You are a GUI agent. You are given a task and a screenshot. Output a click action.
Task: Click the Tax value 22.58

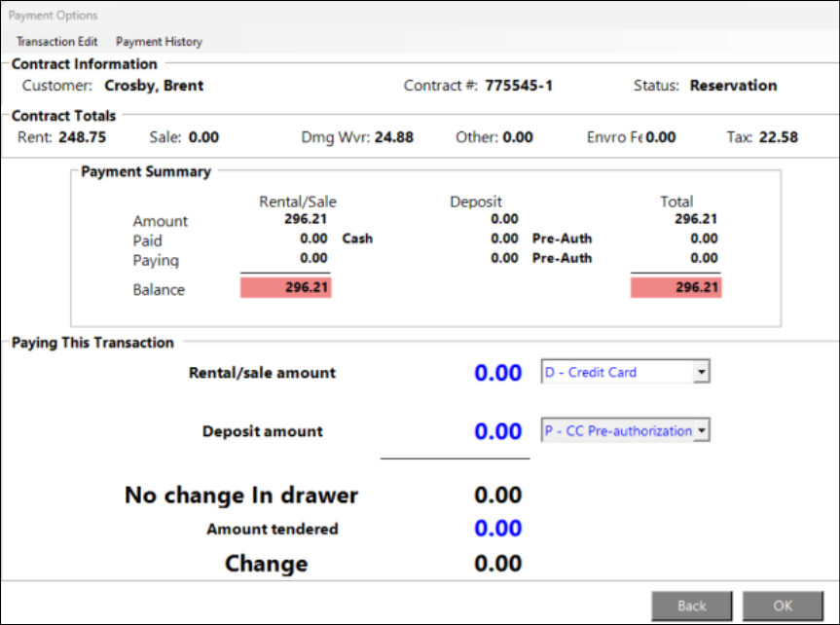[x=777, y=137]
